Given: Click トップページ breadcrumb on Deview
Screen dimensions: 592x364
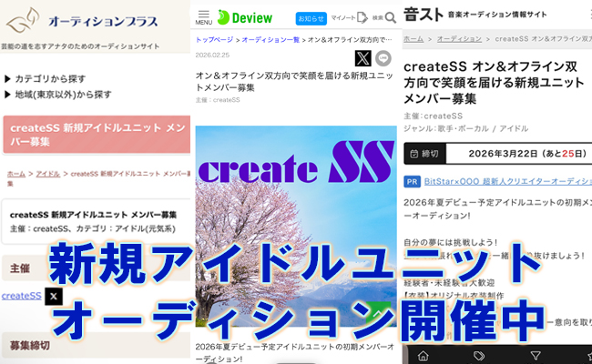Looking at the screenshot, I should point(213,41).
